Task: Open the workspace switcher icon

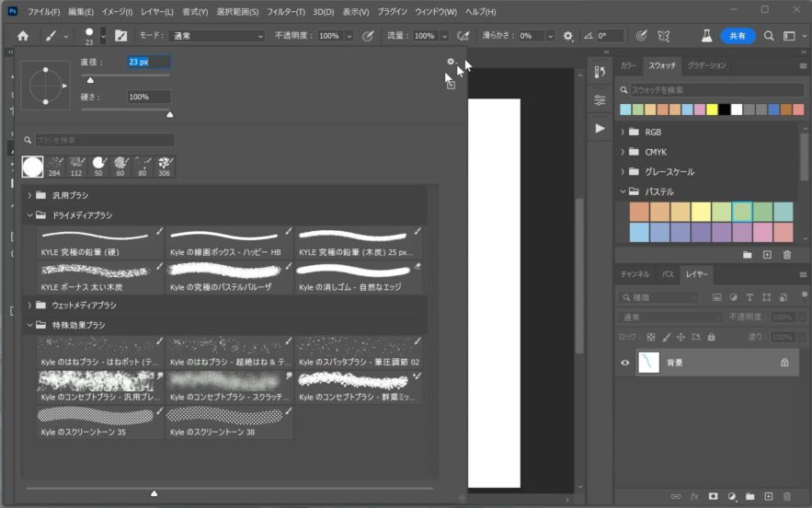Action: point(789,36)
